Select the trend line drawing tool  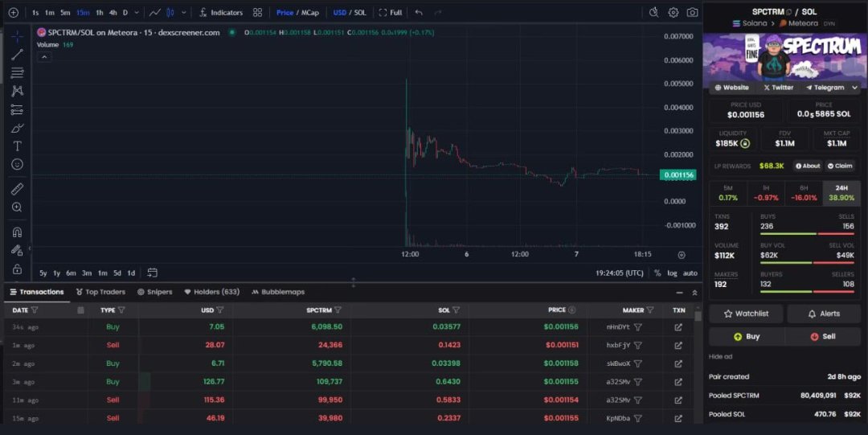pyautogui.click(x=17, y=55)
